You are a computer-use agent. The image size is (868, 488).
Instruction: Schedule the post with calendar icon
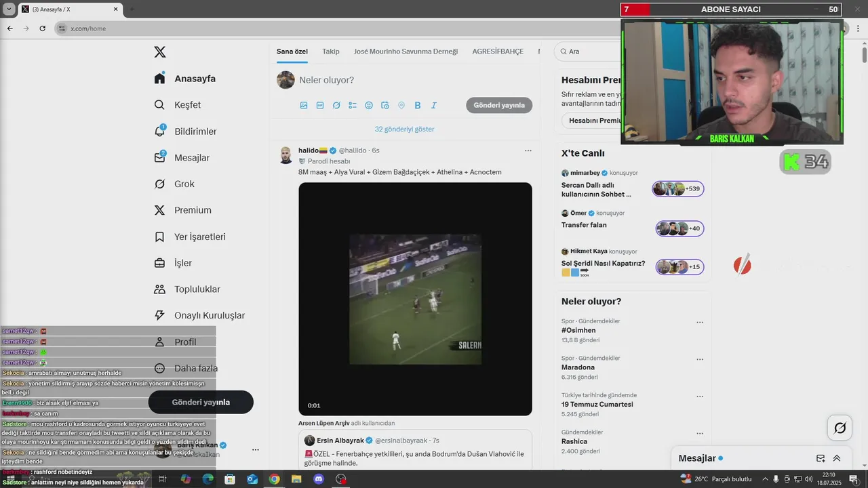point(385,105)
